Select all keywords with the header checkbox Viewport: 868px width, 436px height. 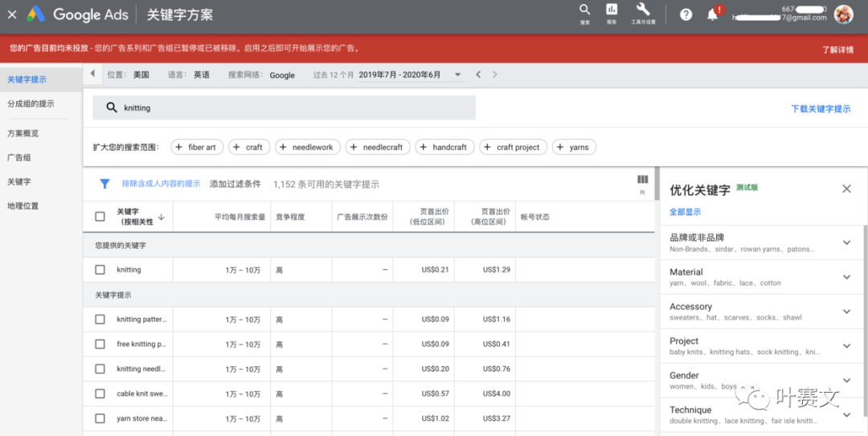pos(100,216)
